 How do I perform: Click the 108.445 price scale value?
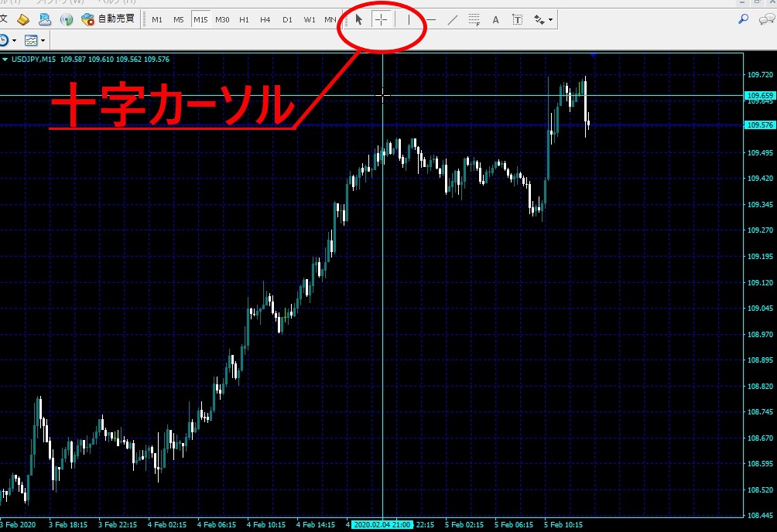760,516
